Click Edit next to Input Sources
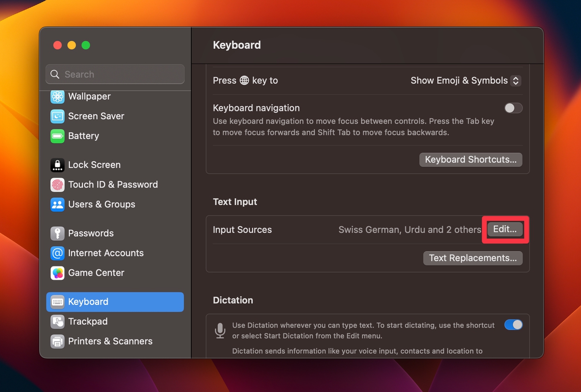Viewport: 581px width, 392px height. click(505, 229)
